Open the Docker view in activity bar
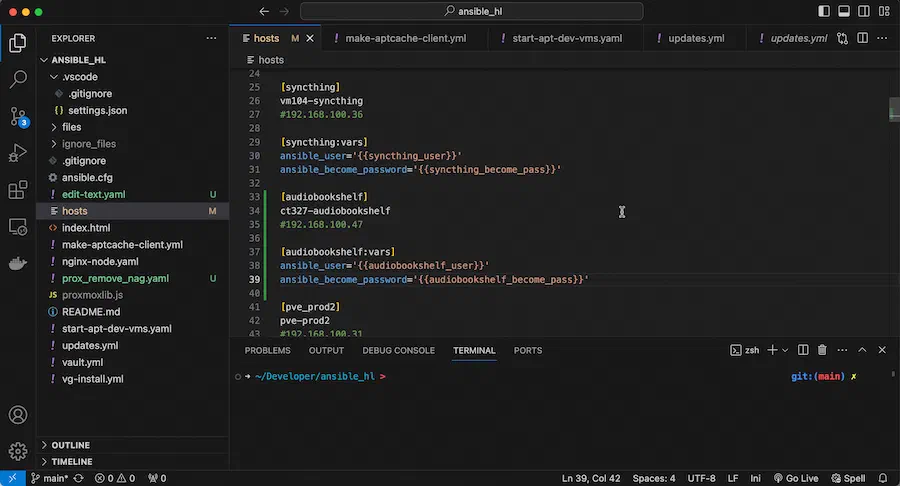Viewport: 900px width, 486px height. tap(18, 263)
